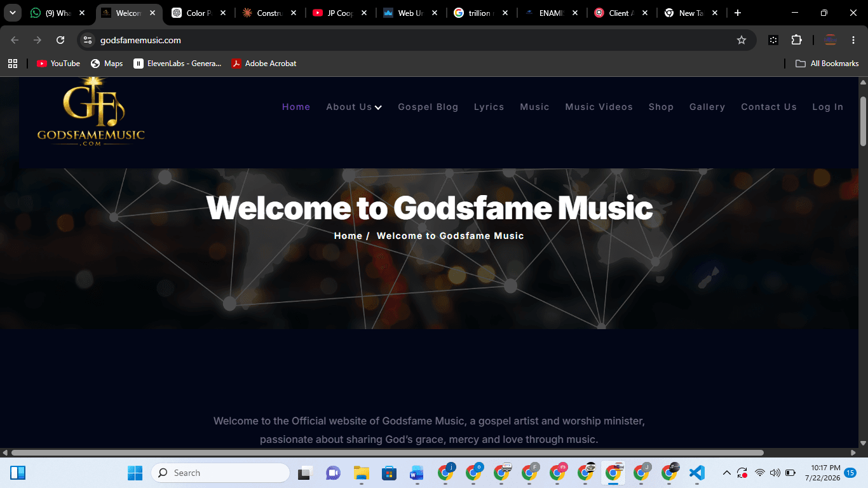This screenshot has height=488, width=868.
Task: Switch to the Web Ur tab
Action: pyautogui.click(x=410, y=13)
